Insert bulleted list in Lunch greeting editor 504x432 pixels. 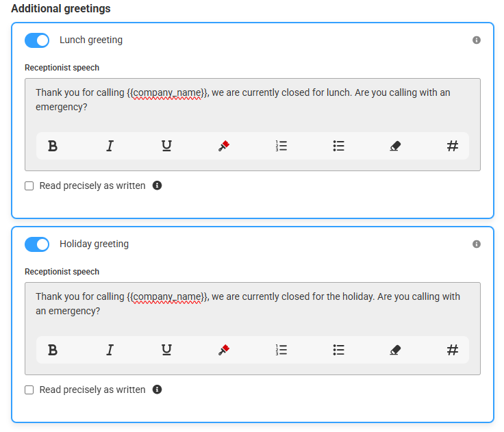[x=338, y=146]
